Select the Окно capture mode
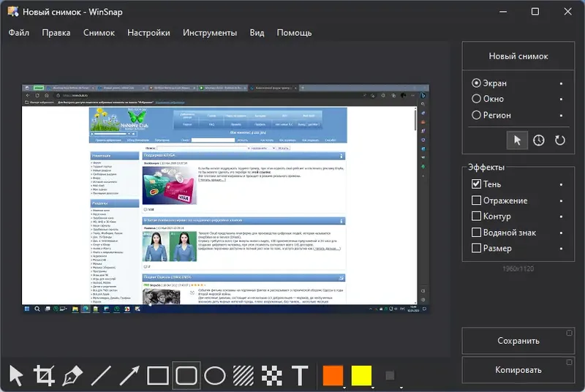This screenshot has width=585, height=392. coord(488,99)
